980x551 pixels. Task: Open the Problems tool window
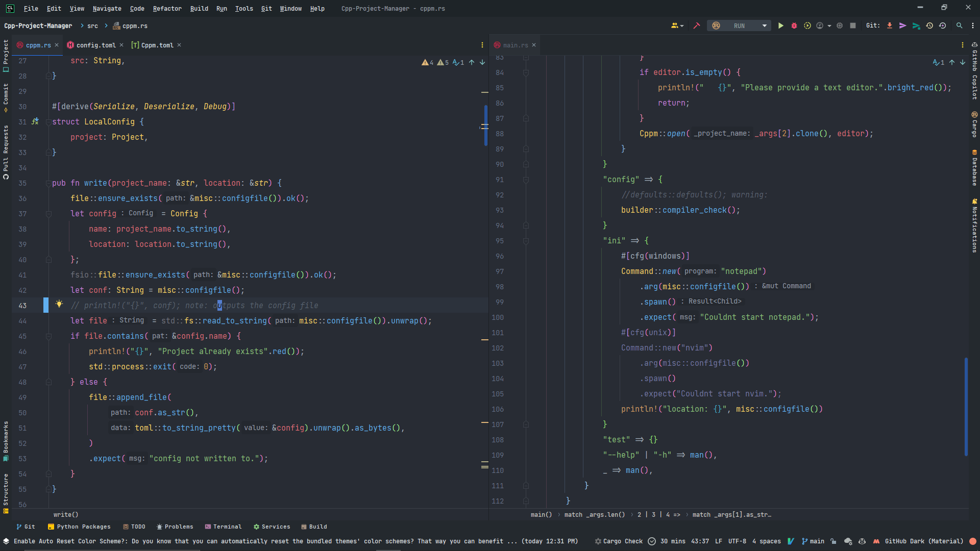coord(175,527)
